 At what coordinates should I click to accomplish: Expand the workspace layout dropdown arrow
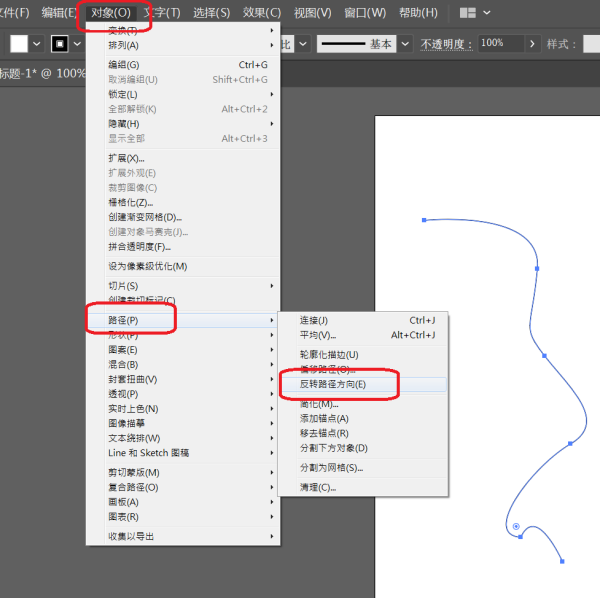click(x=487, y=13)
